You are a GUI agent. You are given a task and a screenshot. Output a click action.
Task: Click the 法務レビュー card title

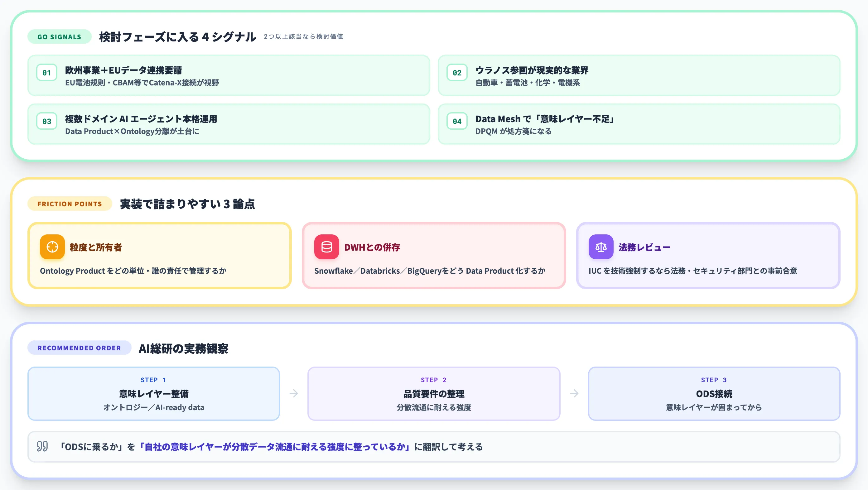pos(644,247)
